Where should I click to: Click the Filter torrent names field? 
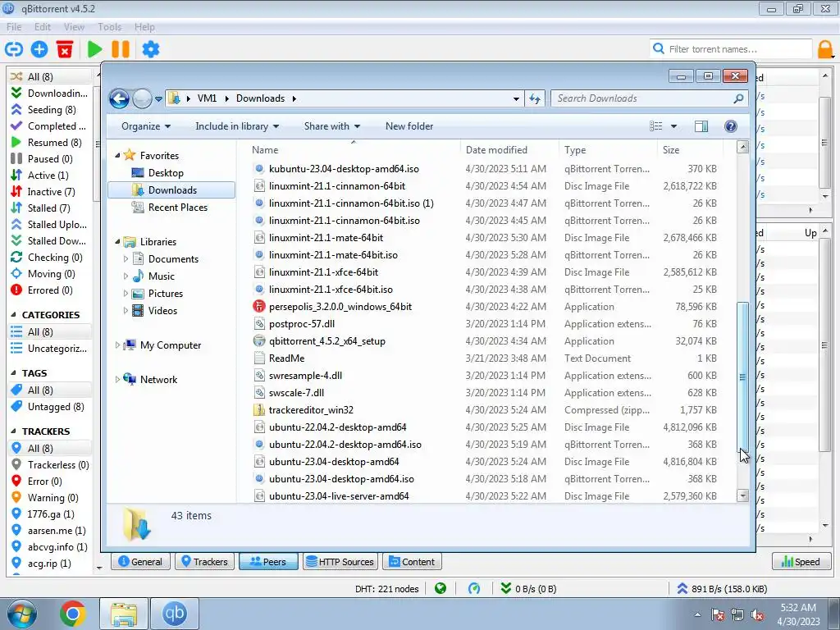pyautogui.click(x=731, y=49)
